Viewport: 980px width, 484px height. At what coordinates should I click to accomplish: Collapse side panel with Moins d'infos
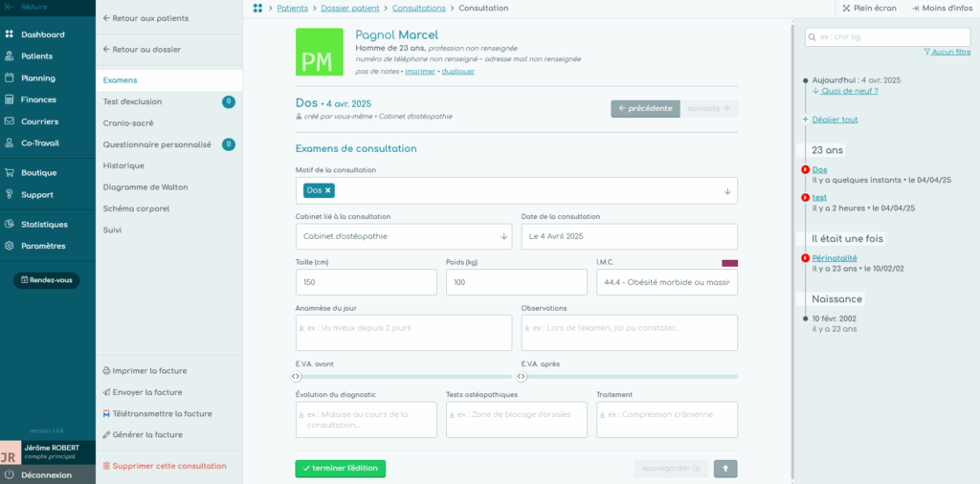[941, 9]
